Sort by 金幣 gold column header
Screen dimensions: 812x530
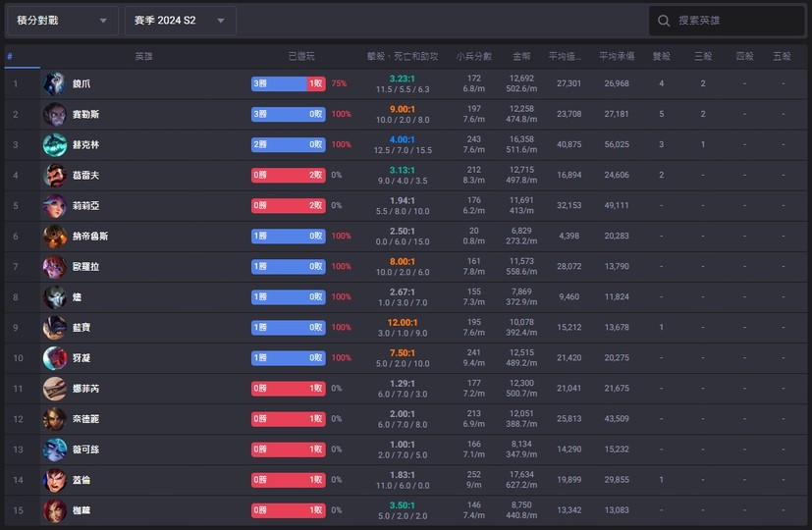click(x=521, y=57)
